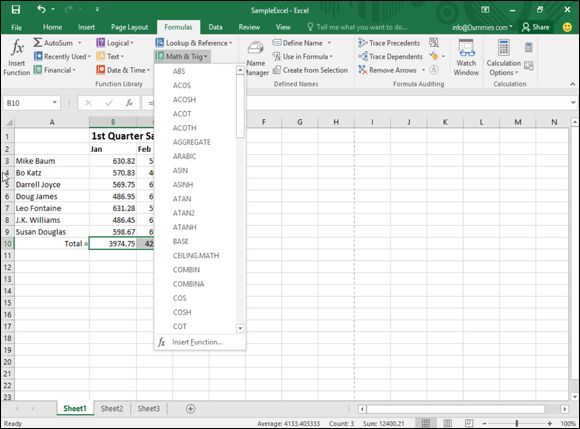
Task: Switch to the Sheet2 worksheet tab
Action: click(112, 409)
